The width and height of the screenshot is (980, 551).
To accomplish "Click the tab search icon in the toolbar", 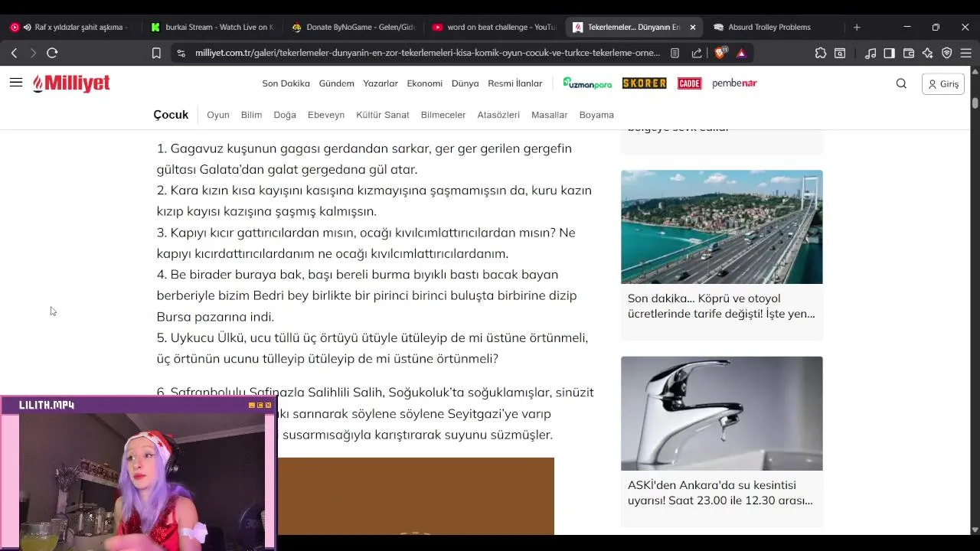I will (840, 53).
